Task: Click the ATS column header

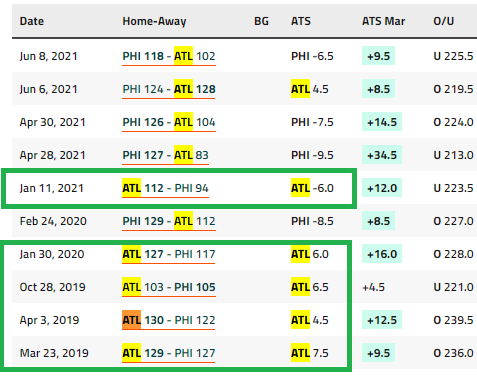Action: click(301, 21)
